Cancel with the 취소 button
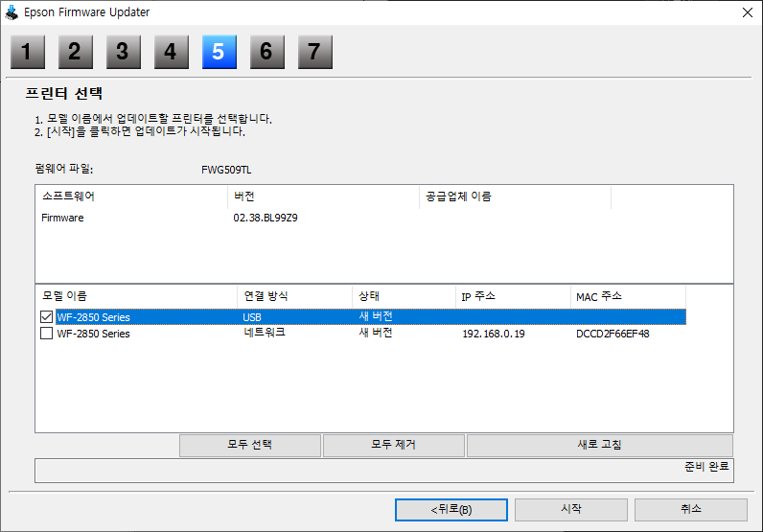Screen dimensions: 763x532 (x=691, y=510)
